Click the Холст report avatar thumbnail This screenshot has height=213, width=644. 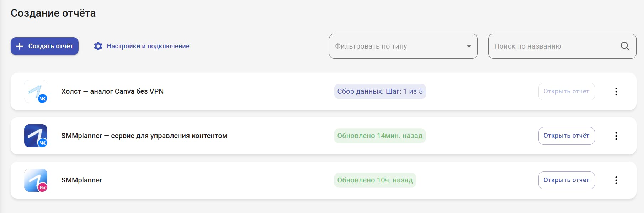[x=36, y=91]
